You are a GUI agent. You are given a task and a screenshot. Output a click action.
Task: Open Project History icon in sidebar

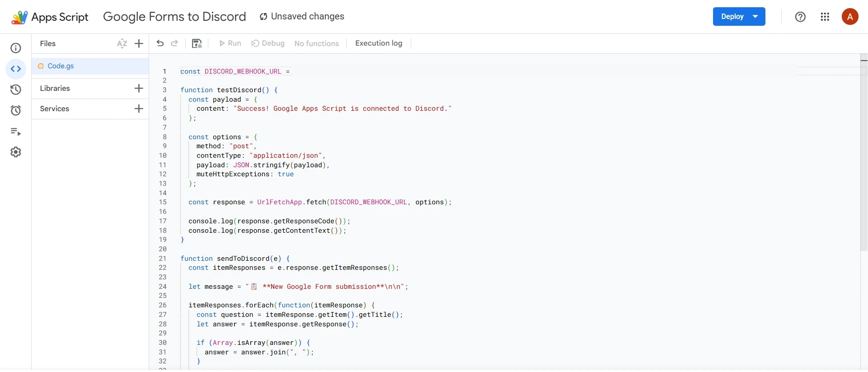16,89
